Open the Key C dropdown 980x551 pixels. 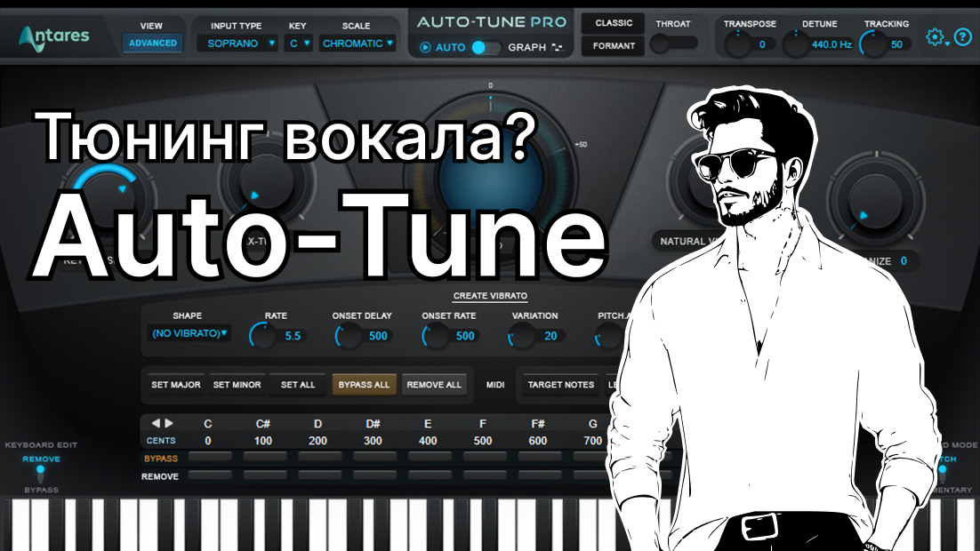298,44
